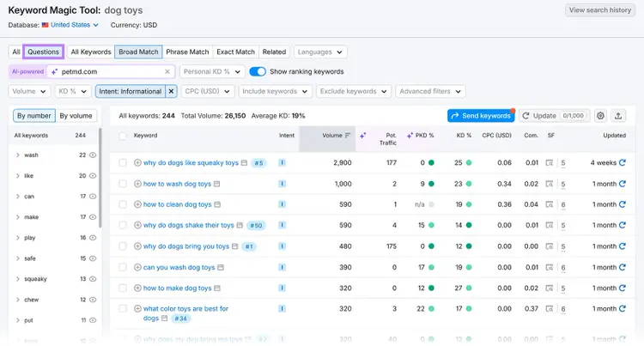Open the Volume filter dropdown
644x346 pixels.
(29, 91)
